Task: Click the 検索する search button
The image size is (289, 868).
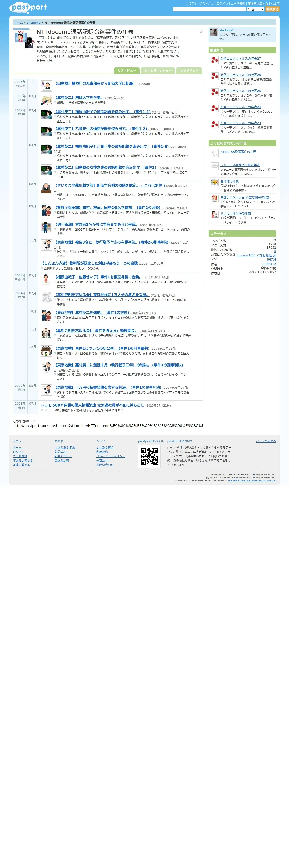Action: pos(272,9)
